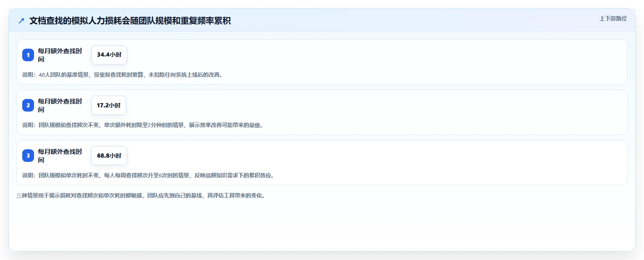Select the 17.2小时 value chip
This screenshot has height=260, width=644.
(x=109, y=105)
